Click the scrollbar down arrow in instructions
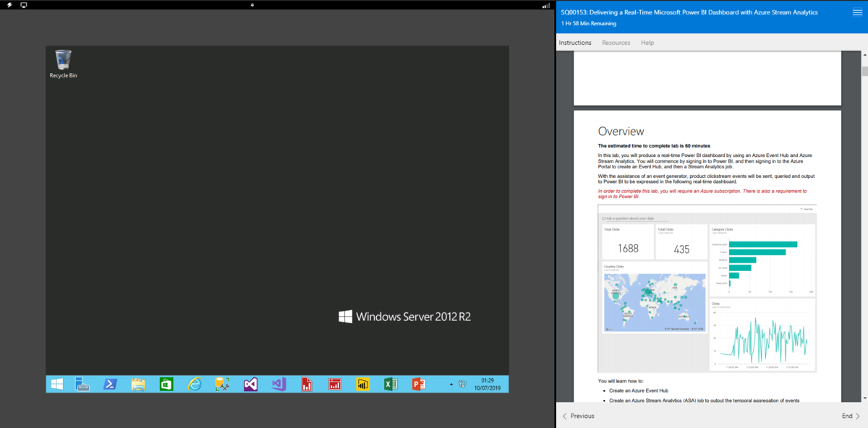 (864, 398)
